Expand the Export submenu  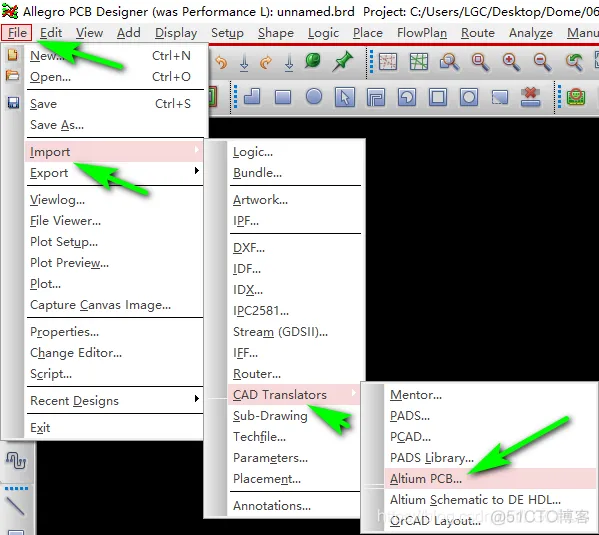pos(114,172)
